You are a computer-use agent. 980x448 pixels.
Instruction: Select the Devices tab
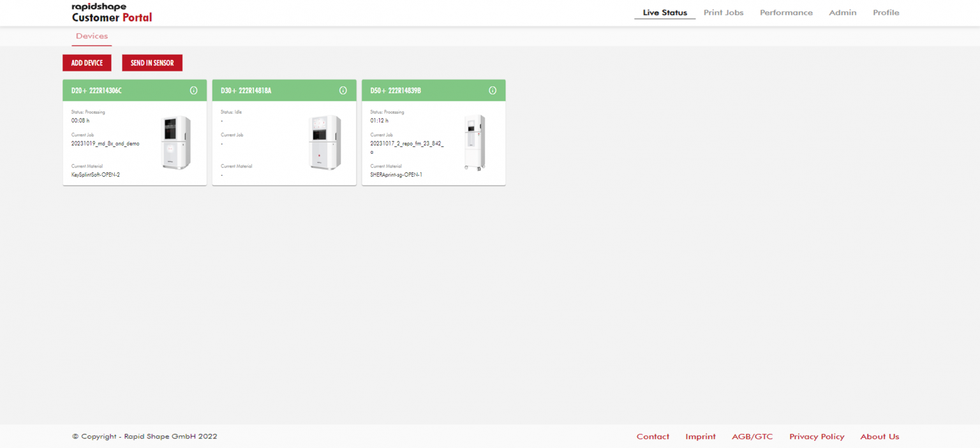coord(92,36)
